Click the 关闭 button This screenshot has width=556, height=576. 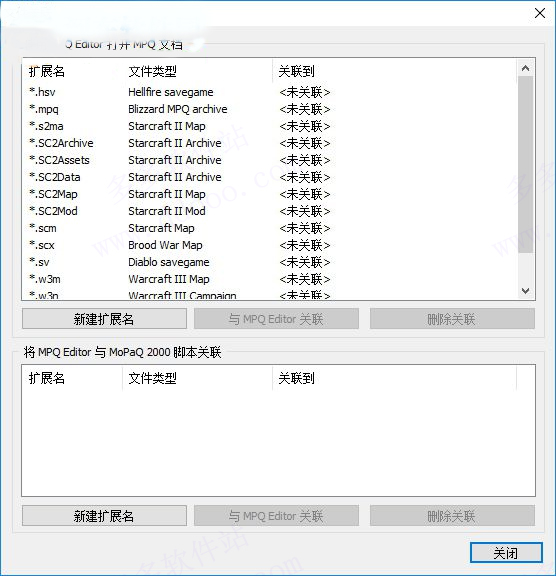(x=506, y=553)
